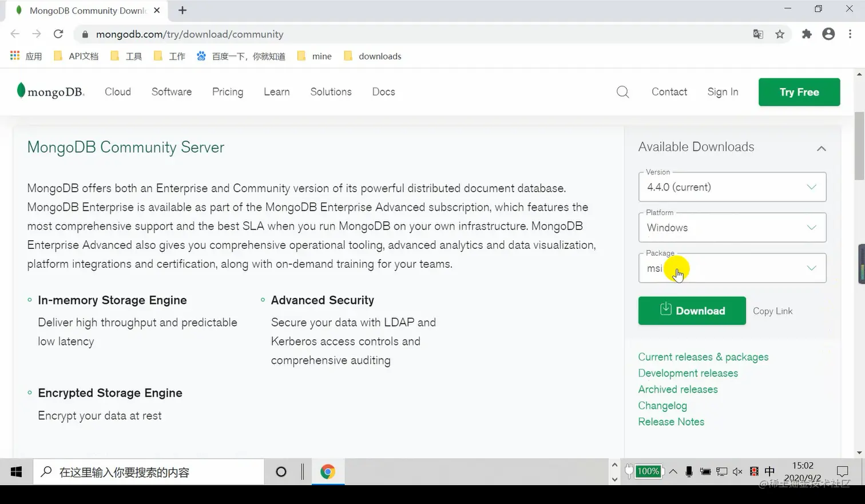Open the Solutions menu
Screen dimensions: 865x504
click(x=331, y=92)
